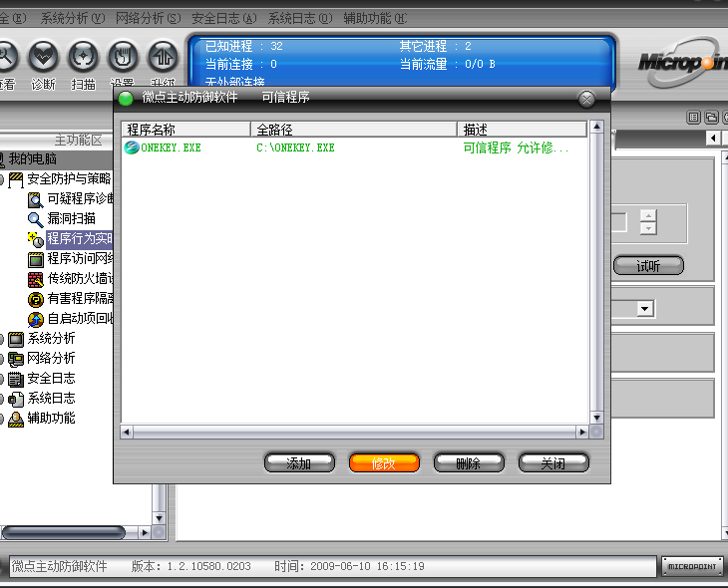
Task: Open the 网络分析(S) menu
Action: pos(148,18)
